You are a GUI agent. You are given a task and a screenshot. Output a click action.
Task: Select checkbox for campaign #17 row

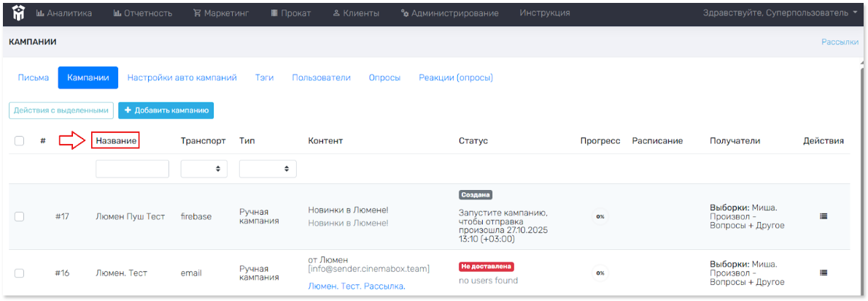[20, 216]
